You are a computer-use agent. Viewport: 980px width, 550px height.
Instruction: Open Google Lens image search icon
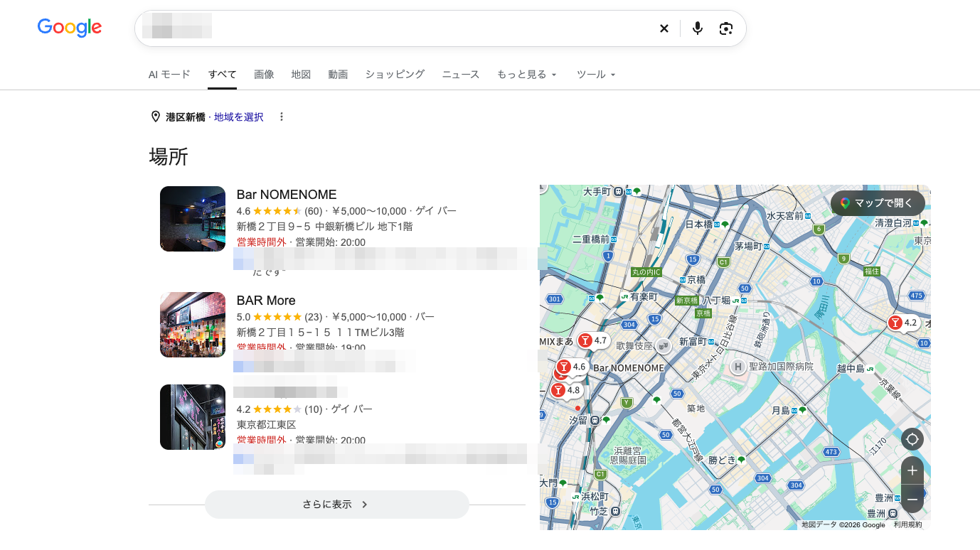[x=725, y=28]
